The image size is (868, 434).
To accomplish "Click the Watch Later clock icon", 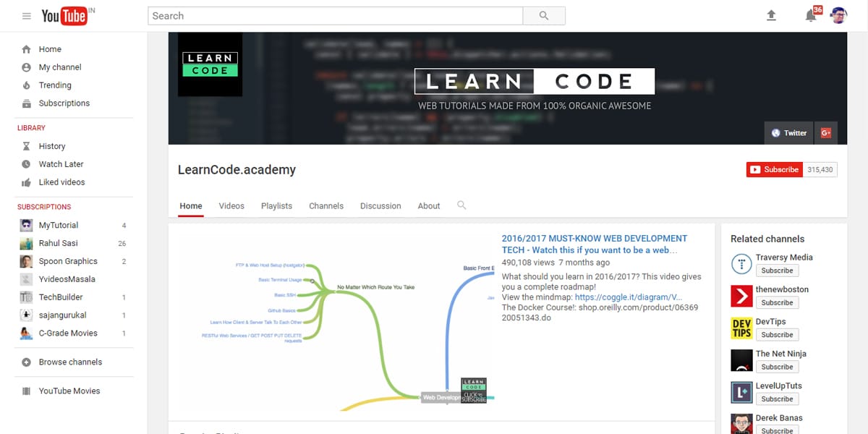I will pos(27,164).
